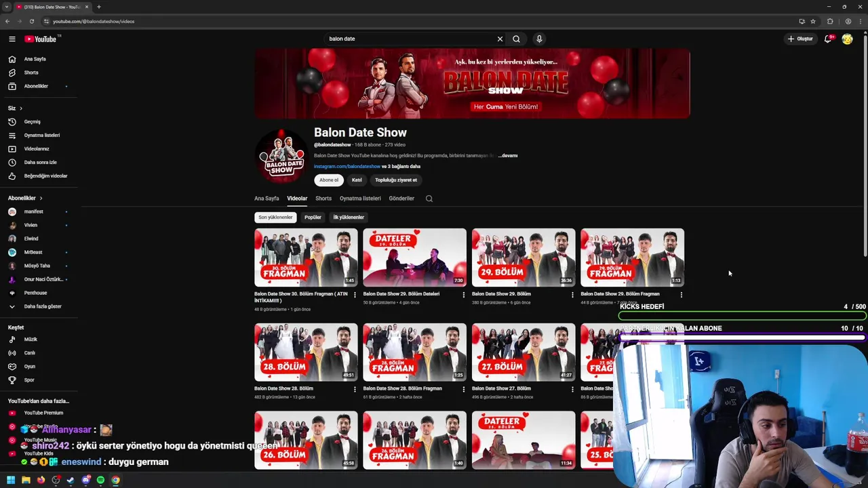Go to YouTube home via logo
The width and height of the screenshot is (868, 488).
tap(41, 39)
